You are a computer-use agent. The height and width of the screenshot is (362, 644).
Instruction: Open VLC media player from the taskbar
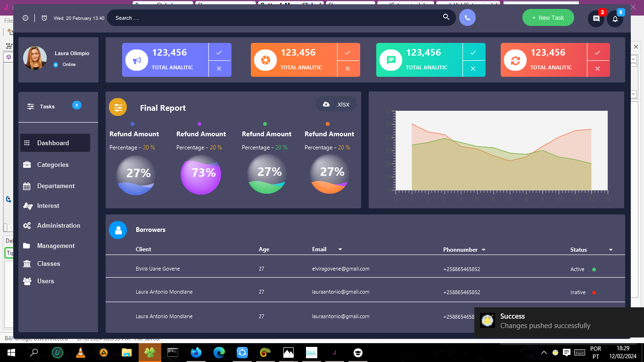pyautogui.click(x=81, y=353)
